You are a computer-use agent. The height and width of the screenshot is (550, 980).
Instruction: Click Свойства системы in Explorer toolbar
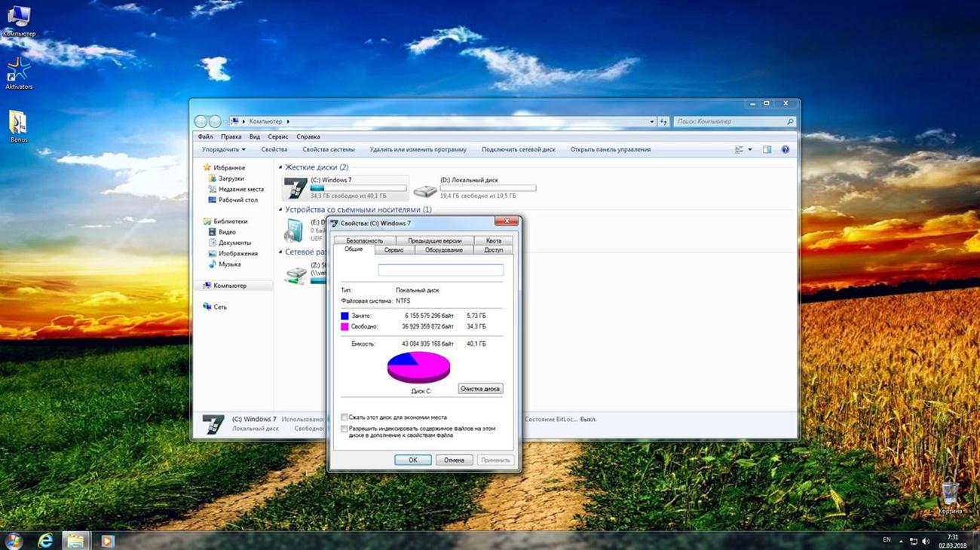[329, 150]
